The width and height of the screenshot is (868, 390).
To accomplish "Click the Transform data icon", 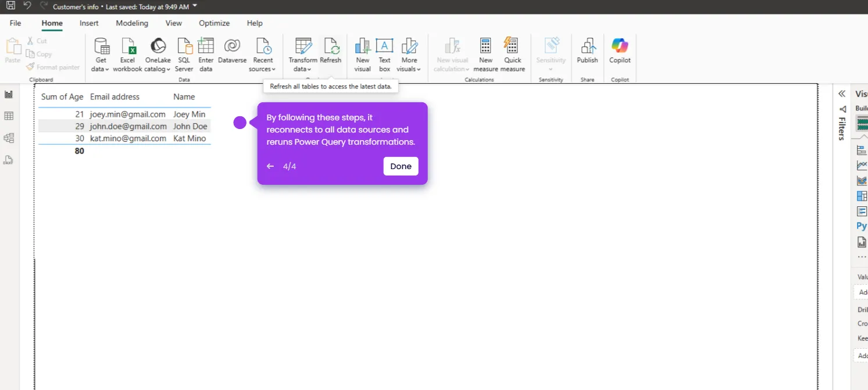I will tap(303, 46).
